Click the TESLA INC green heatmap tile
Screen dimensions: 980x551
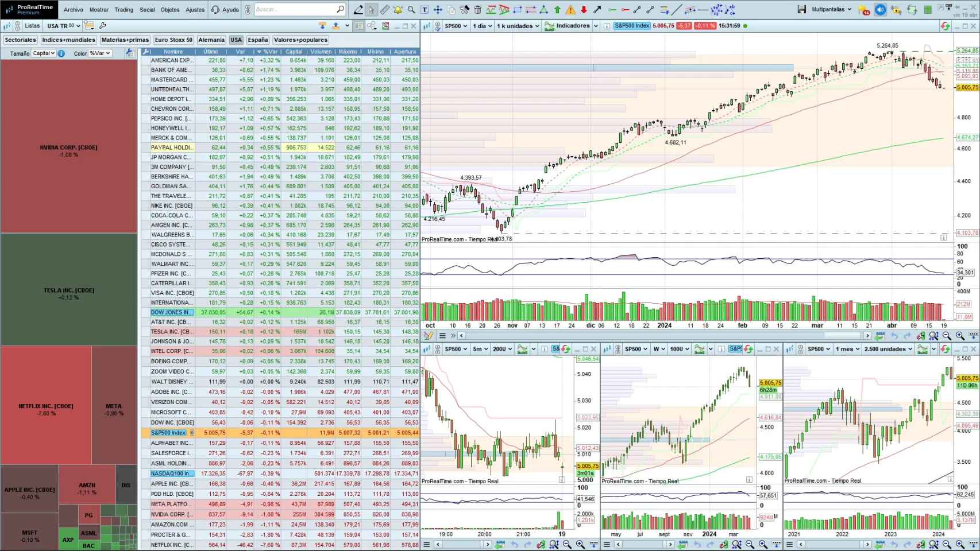[x=69, y=290]
